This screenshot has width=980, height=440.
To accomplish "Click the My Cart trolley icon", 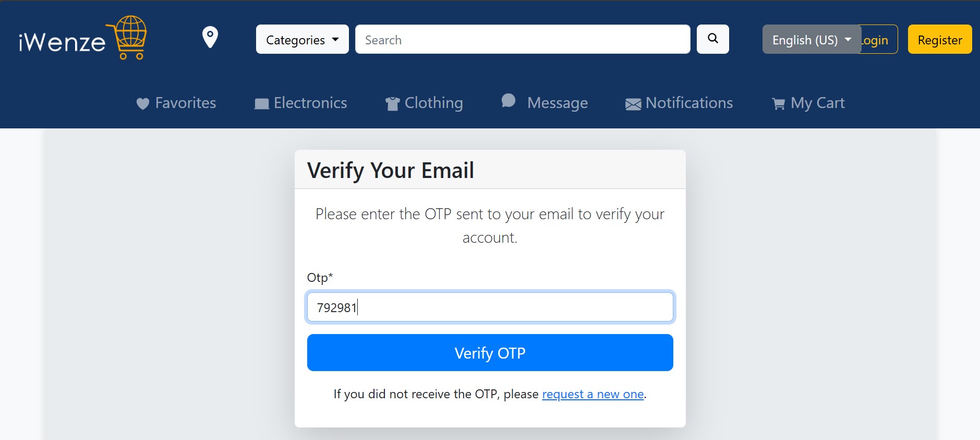I will pyautogui.click(x=778, y=104).
